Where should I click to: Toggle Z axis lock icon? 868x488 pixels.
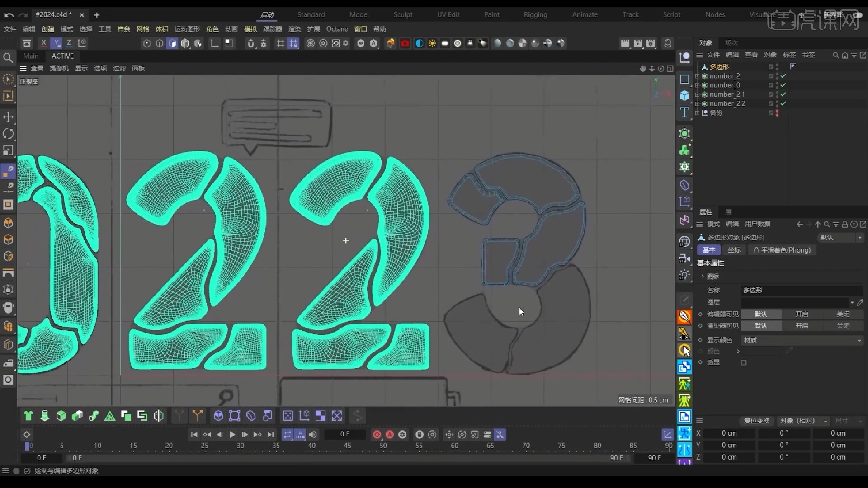tap(69, 43)
